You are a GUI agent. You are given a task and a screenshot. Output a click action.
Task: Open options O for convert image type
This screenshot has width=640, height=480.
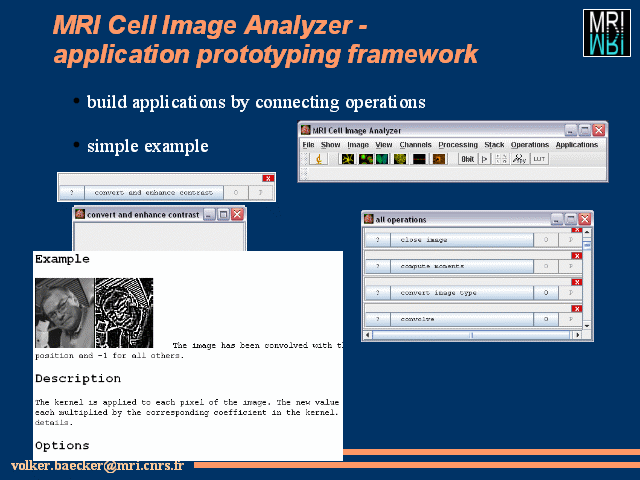point(546,293)
